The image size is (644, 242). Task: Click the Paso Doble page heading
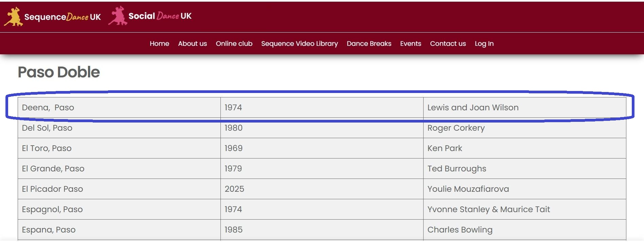click(x=59, y=72)
